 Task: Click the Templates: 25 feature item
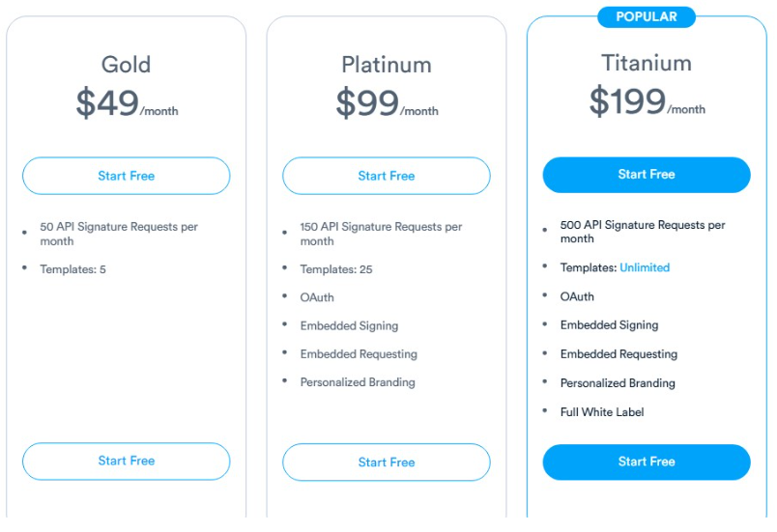click(336, 269)
